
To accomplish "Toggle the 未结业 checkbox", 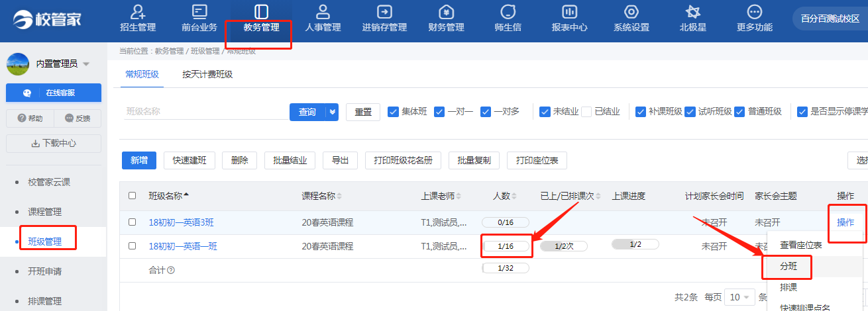I will 545,111.
